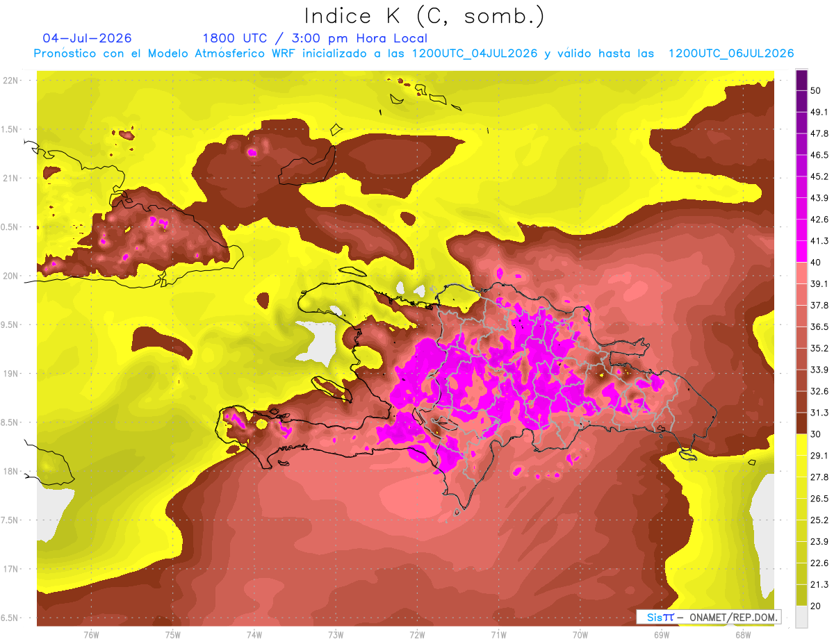Click the longitude axis label "69W"

[x=662, y=634]
